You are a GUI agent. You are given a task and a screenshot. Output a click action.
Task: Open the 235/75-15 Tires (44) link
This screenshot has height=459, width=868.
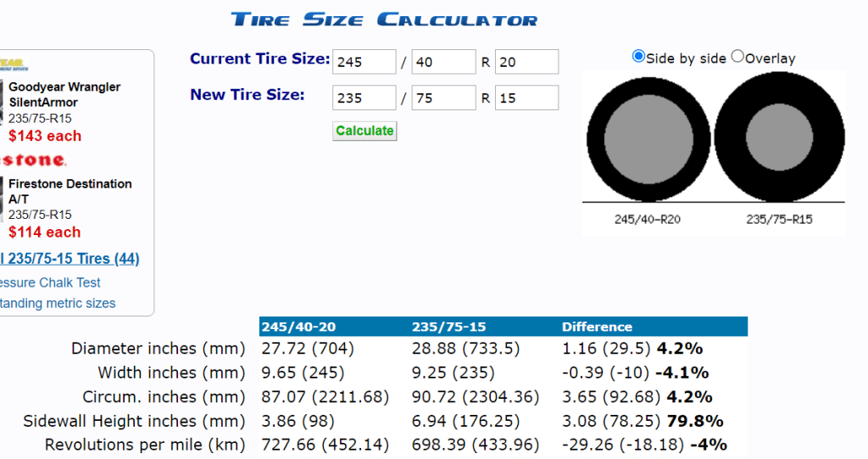pos(70,259)
